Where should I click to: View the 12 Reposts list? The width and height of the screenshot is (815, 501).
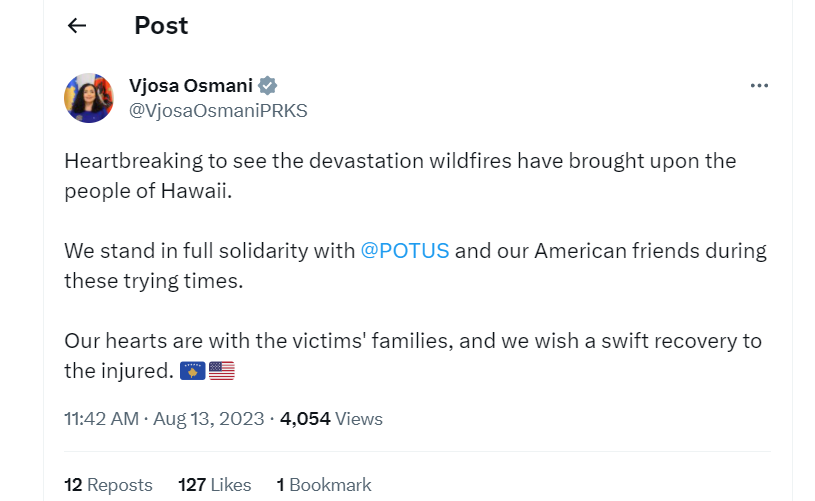tap(108, 485)
